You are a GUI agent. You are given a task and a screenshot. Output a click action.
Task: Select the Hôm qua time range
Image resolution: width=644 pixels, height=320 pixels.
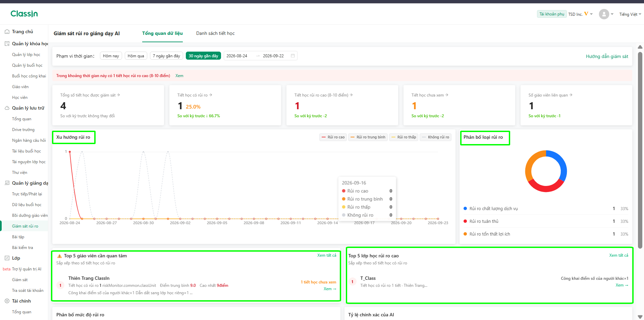pyautogui.click(x=136, y=56)
